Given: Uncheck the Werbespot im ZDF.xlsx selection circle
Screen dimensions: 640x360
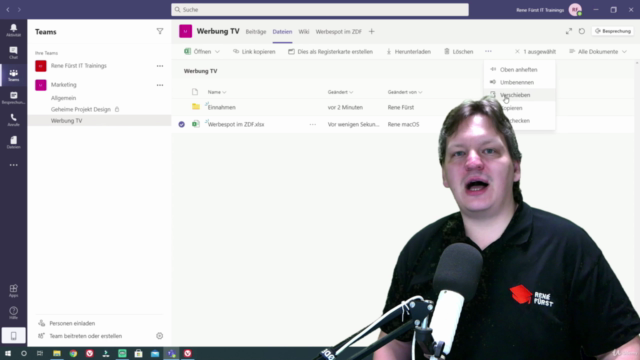Looking at the screenshot, I should click(182, 124).
